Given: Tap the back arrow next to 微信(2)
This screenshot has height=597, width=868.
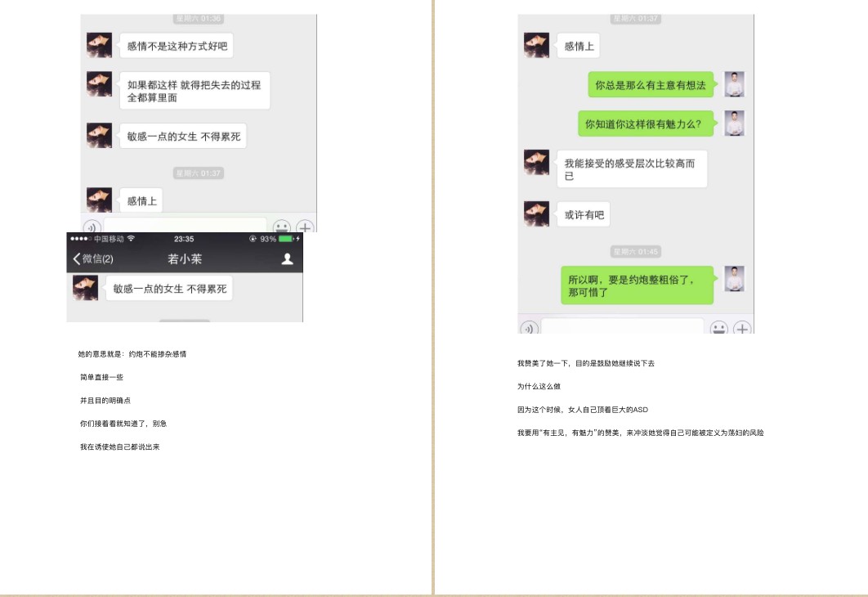Looking at the screenshot, I should click(76, 258).
